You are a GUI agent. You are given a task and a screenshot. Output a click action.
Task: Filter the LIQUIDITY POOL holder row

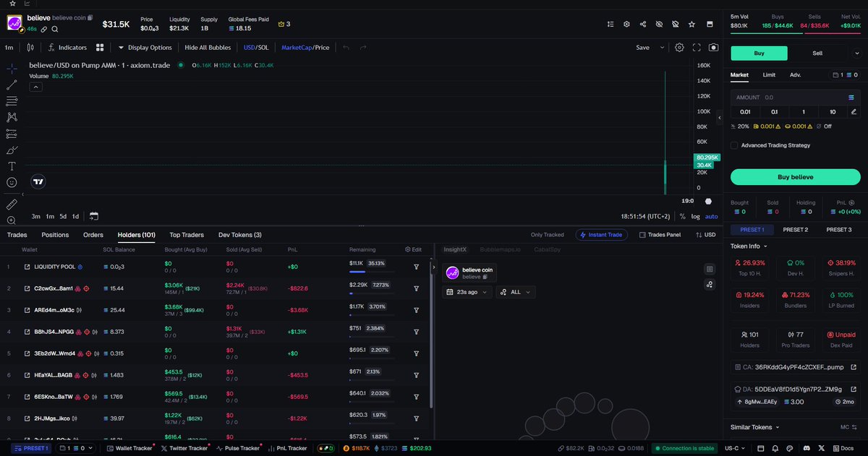tap(417, 267)
